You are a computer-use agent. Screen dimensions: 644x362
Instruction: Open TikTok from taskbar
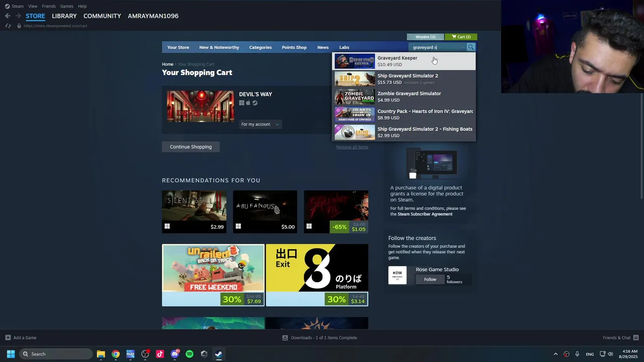pos(160,354)
